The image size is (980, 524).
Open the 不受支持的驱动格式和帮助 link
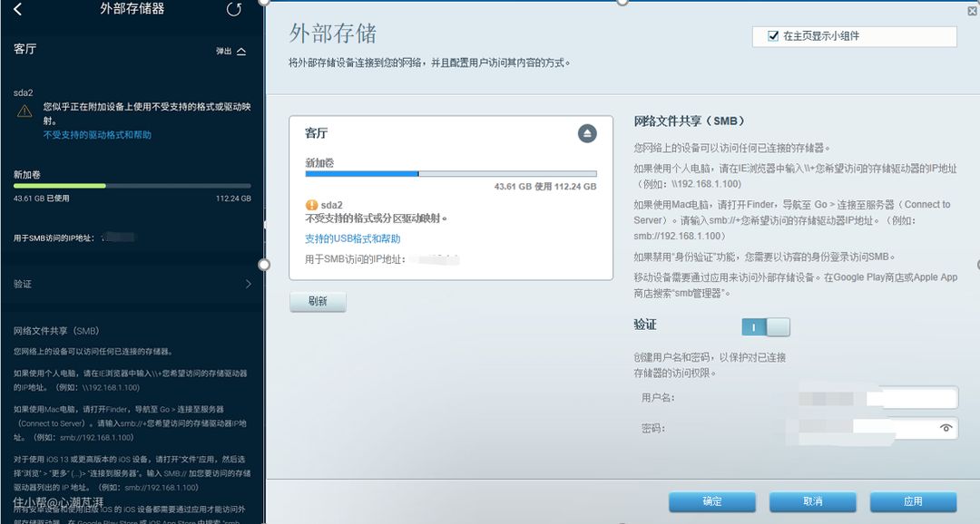click(97, 135)
